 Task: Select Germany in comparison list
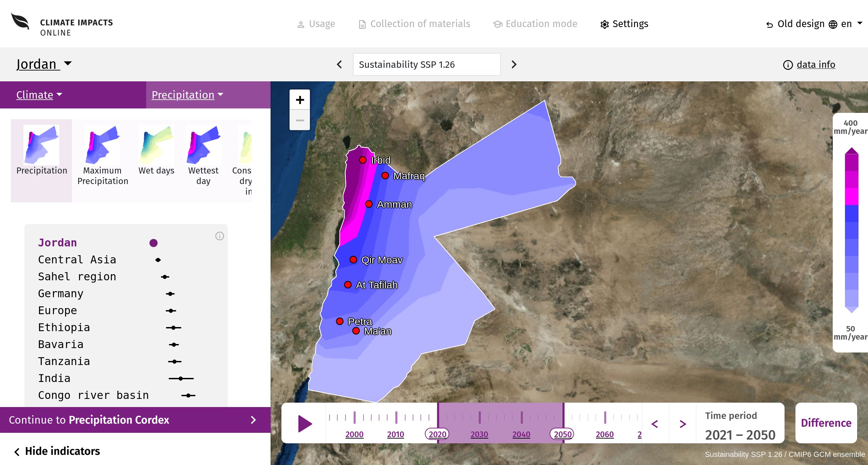[126, 294]
